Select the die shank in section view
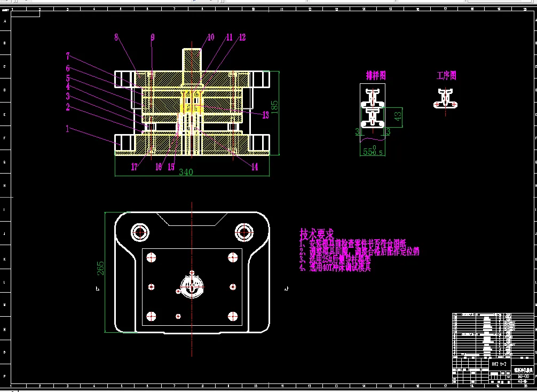This screenshot has height=392, width=537. (192, 66)
